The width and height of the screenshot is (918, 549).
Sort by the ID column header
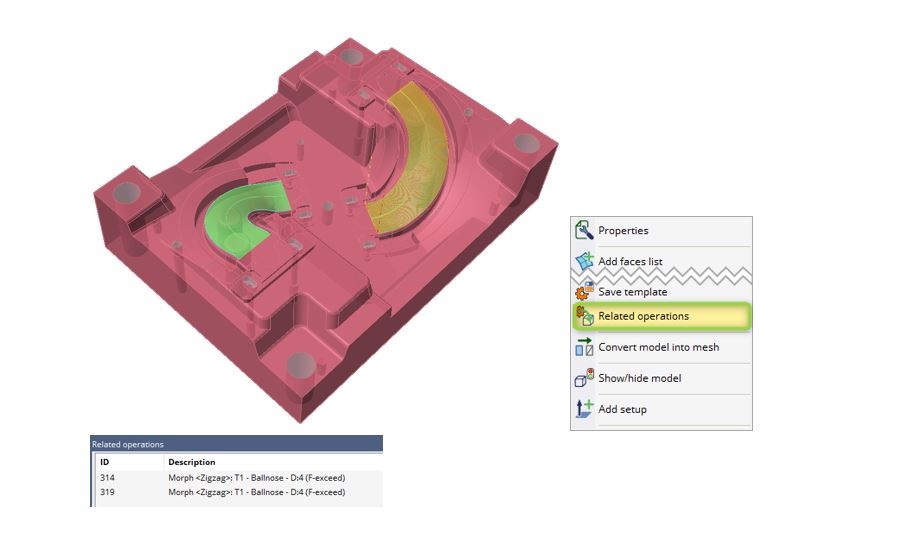click(x=105, y=462)
